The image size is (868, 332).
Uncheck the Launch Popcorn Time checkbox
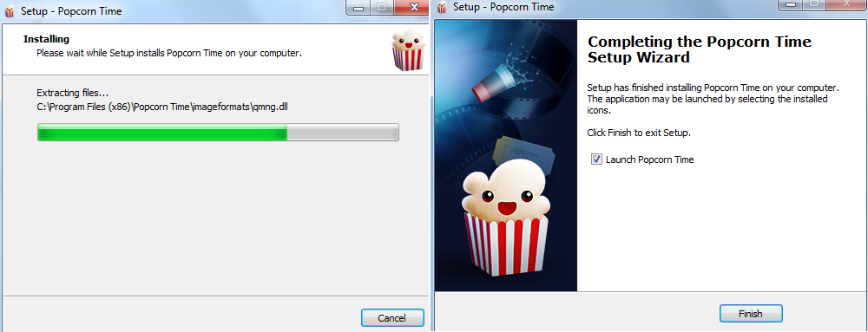click(596, 159)
